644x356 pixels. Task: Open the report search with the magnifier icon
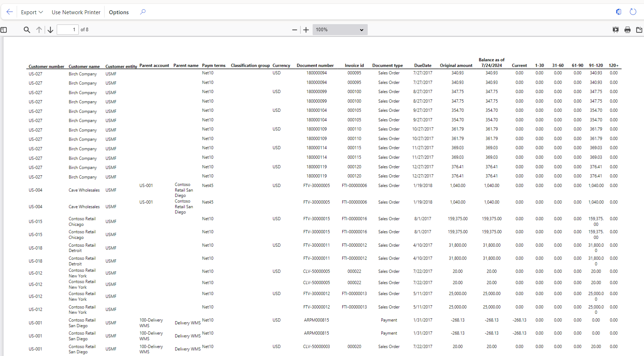click(27, 30)
